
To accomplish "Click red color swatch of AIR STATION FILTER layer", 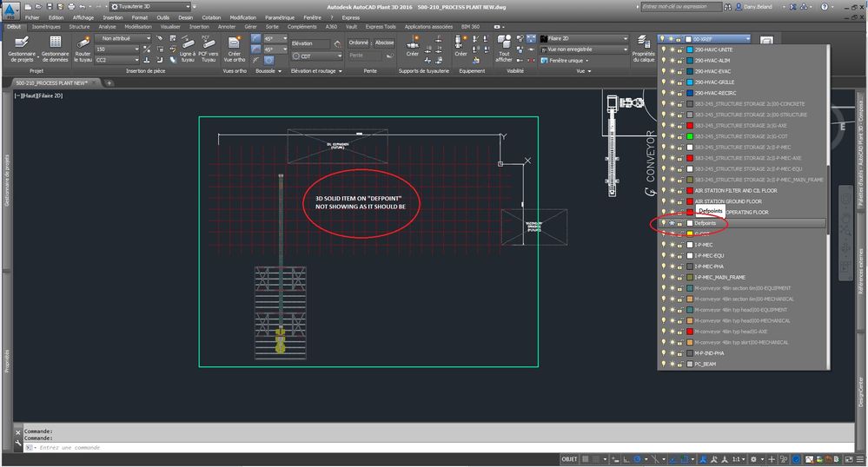I will point(690,190).
